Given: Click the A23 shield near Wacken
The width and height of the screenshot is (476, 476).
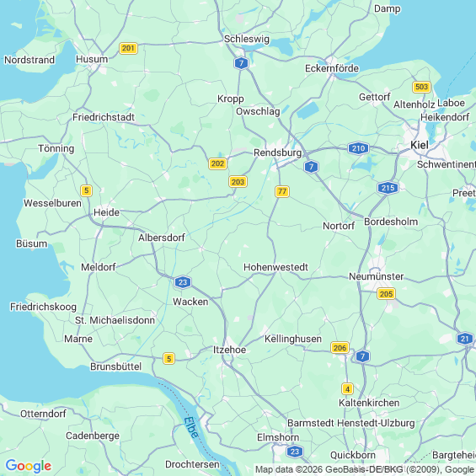Looking at the screenshot, I should [183, 282].
